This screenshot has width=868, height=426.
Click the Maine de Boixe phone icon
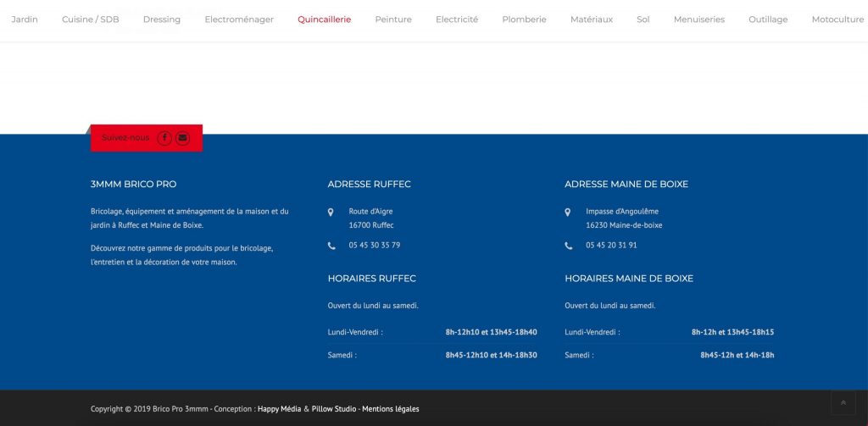(x=568, y=246)
